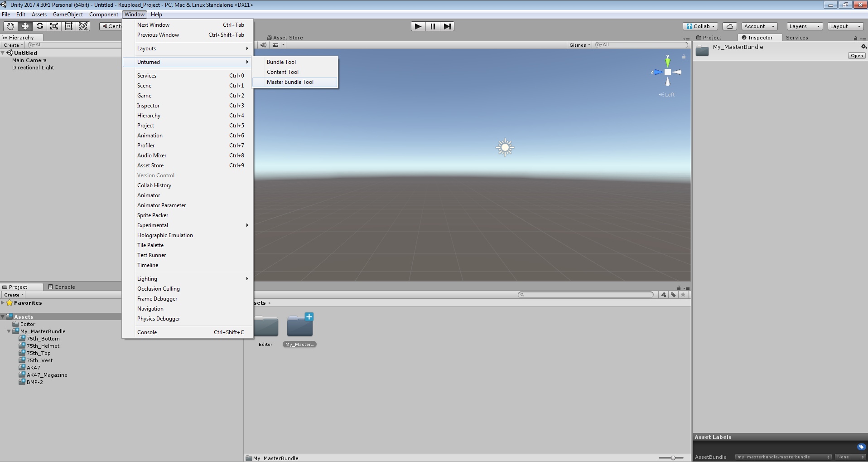
Task: Select BMP-2 folder in Project tree
Action: pyautogui.click(x=35, y=382)
